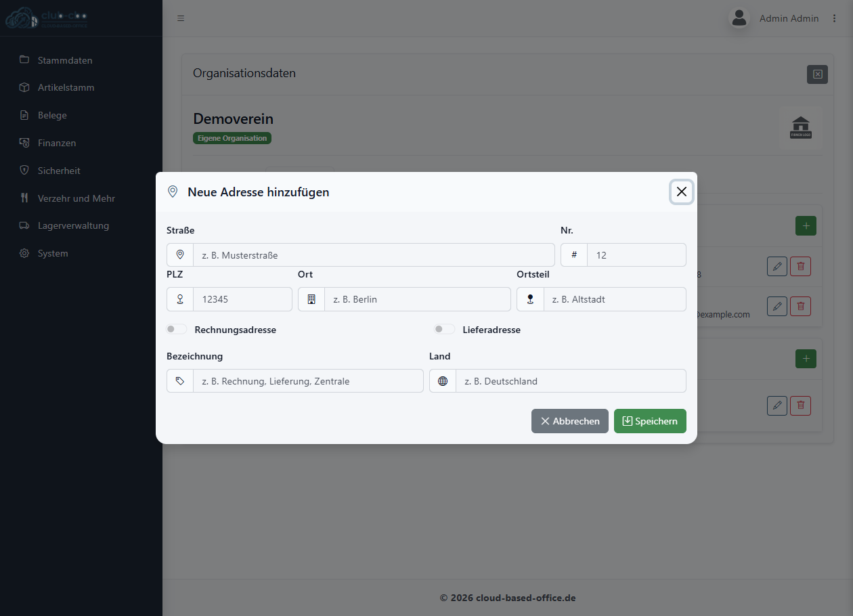
Task: Click the Lagerverwaltung truck icon
Action: point(24,225)
